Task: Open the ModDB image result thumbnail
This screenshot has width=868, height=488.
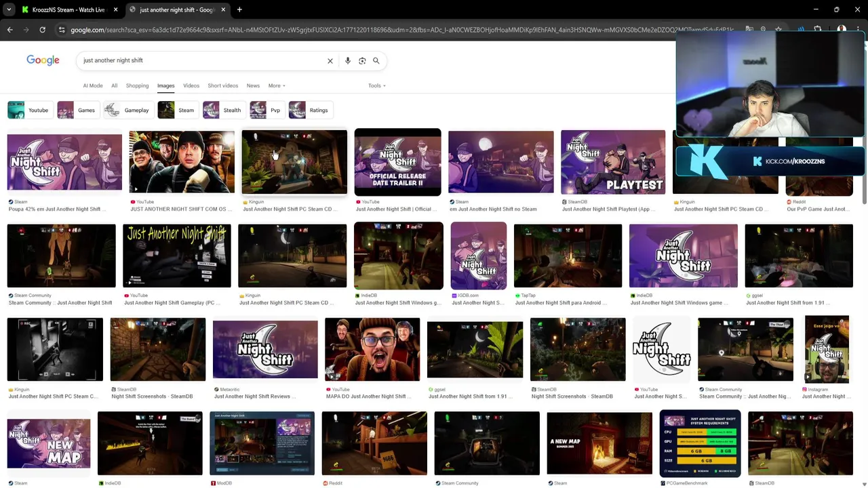Action: pos(262,443)
